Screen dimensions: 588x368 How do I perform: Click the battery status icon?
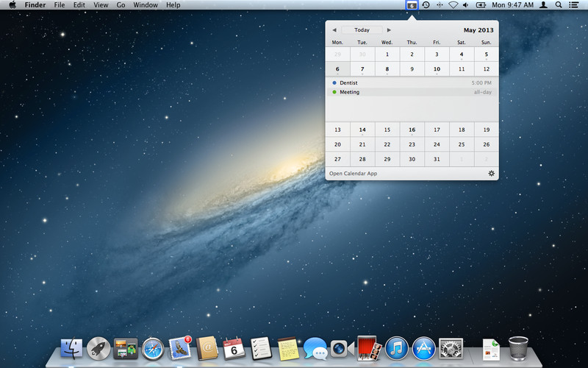481,5
